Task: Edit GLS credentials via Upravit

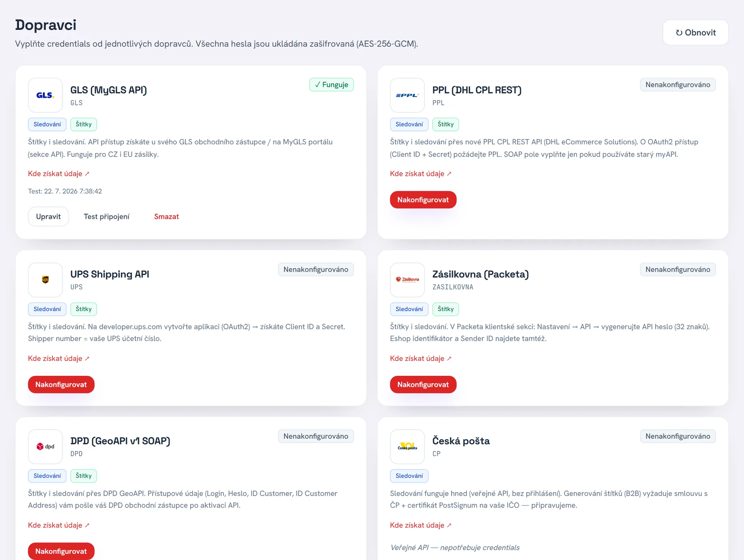Action: click(x=48, y=217)
